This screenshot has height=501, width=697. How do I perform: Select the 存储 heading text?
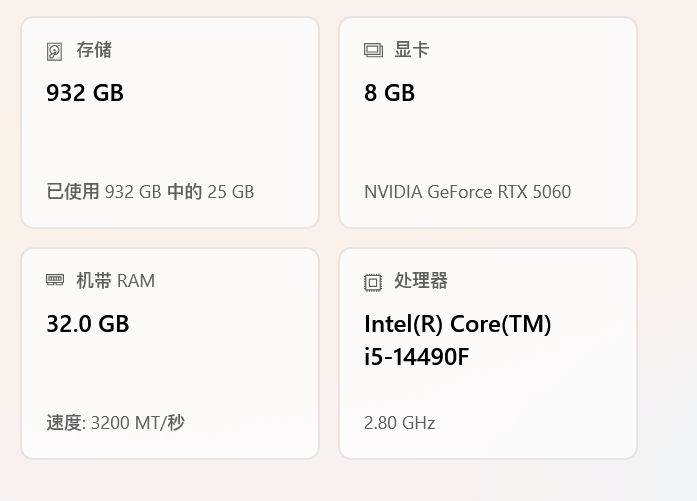tap(94, 50)
